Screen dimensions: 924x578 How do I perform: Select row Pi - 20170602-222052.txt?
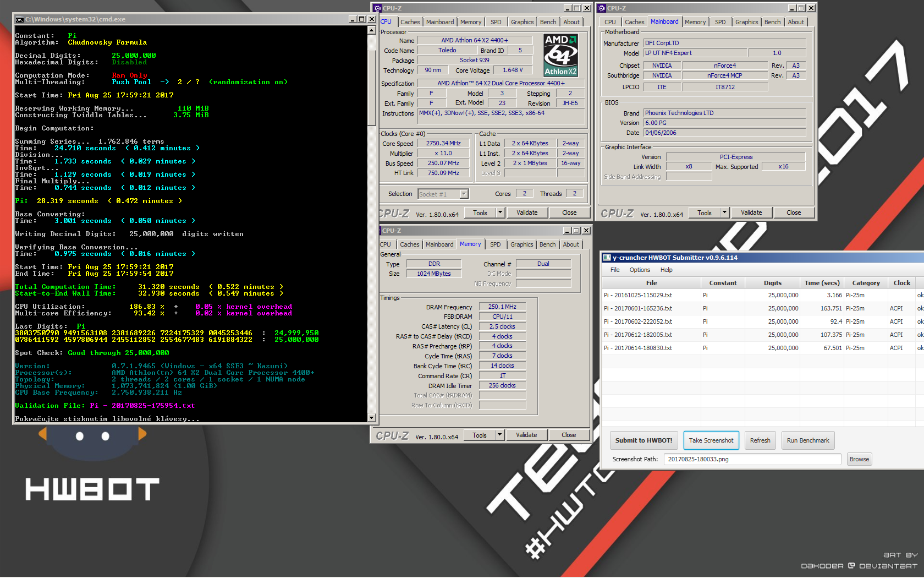point(763,321)
